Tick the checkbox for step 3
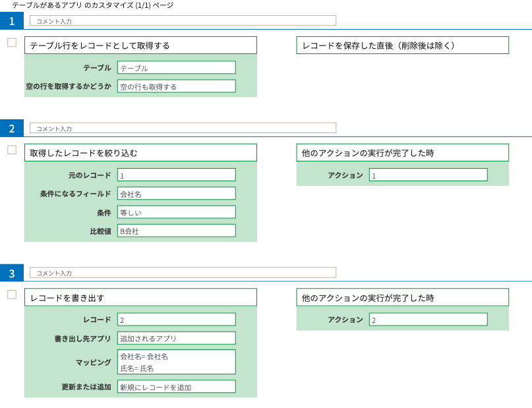532x408 pixels. 12,295
